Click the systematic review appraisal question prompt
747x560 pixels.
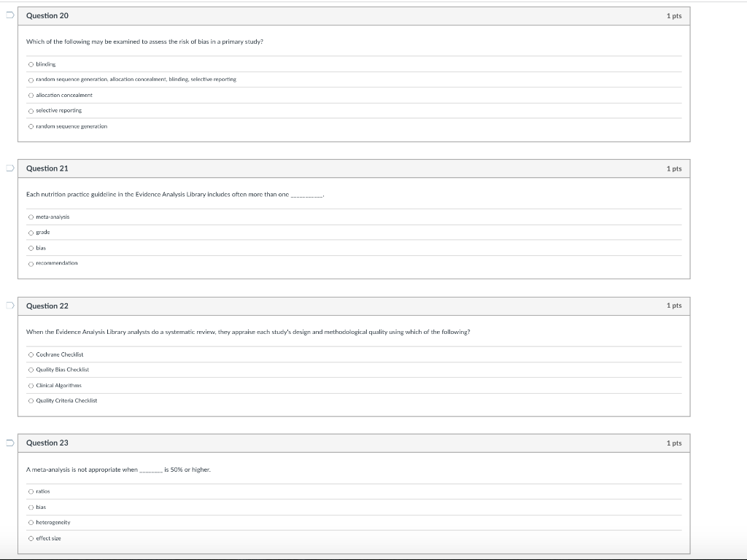click(248, 332)
